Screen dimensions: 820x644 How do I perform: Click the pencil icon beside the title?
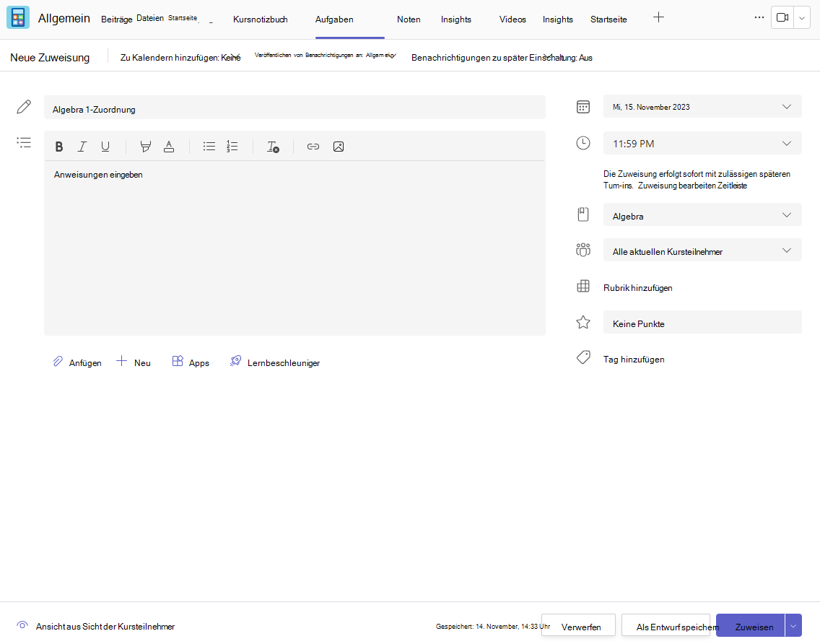point(24,107)
